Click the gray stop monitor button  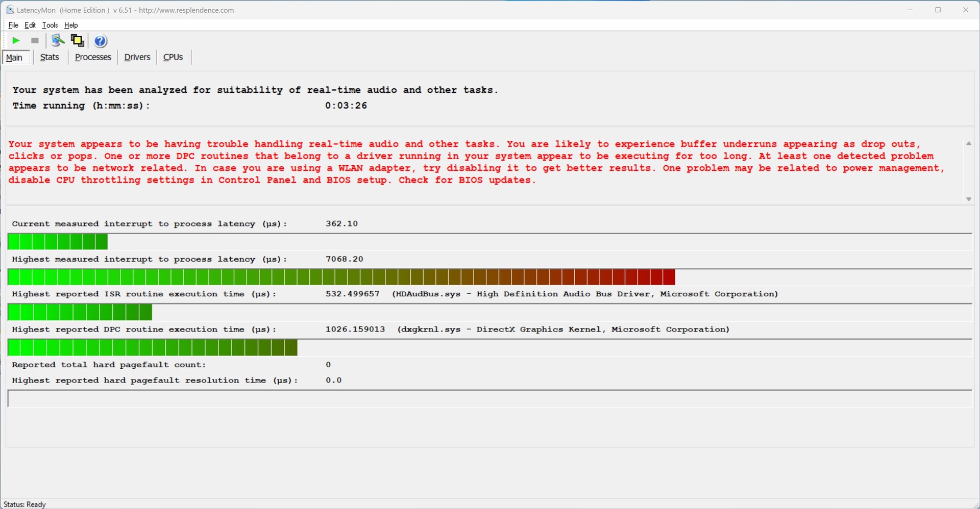pos(35,41)
